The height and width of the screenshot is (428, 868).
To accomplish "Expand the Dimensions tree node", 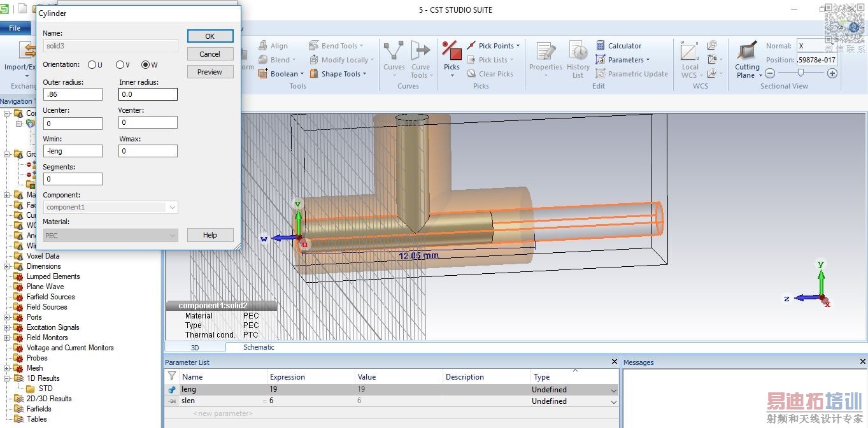I will pos(7,266).
